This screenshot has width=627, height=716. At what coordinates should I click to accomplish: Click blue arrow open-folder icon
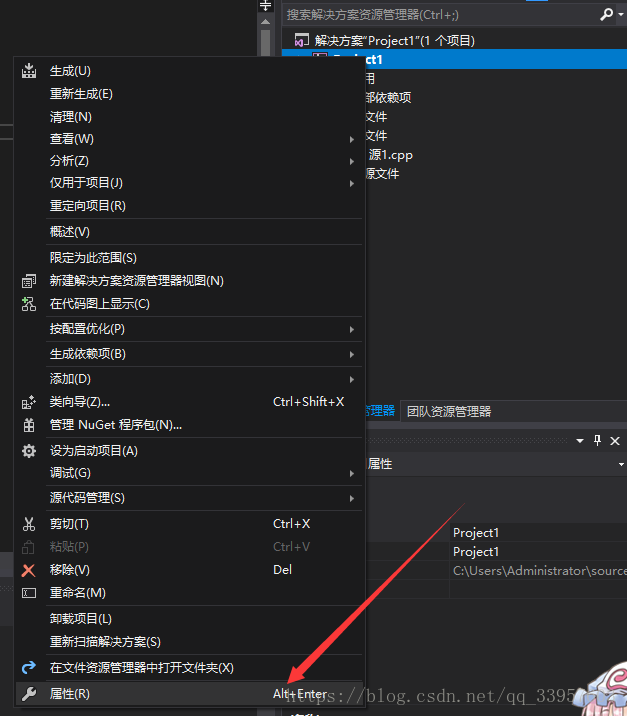(x=29, y=668)
